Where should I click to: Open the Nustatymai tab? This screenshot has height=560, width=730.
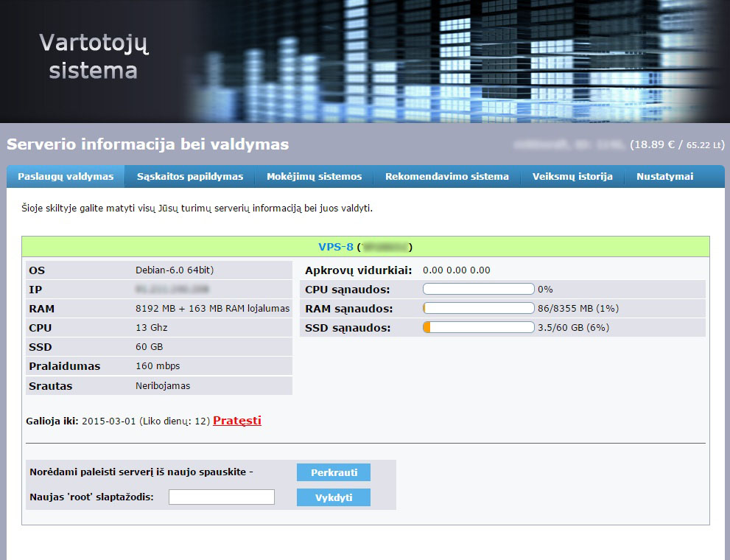click(665, 176)
